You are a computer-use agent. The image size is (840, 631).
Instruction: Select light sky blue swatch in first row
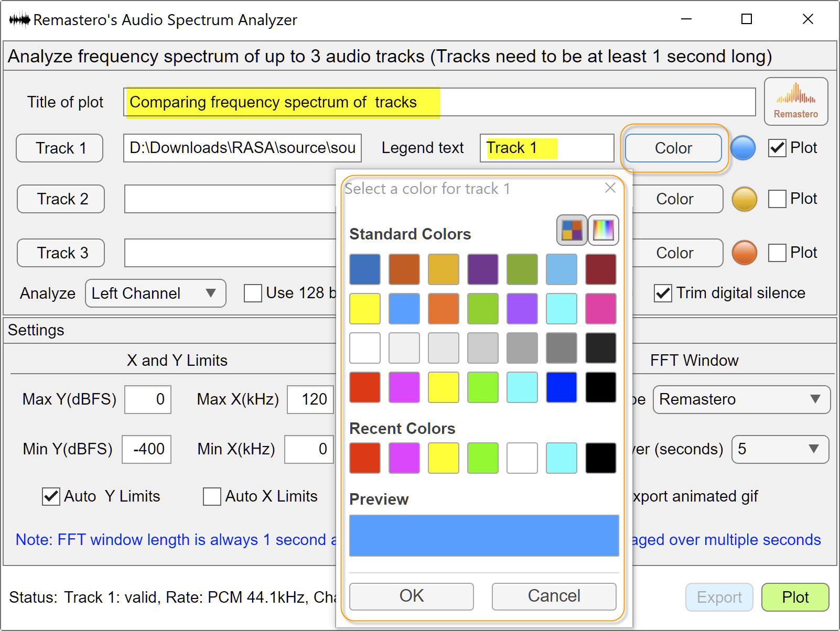tap(562, 269)
